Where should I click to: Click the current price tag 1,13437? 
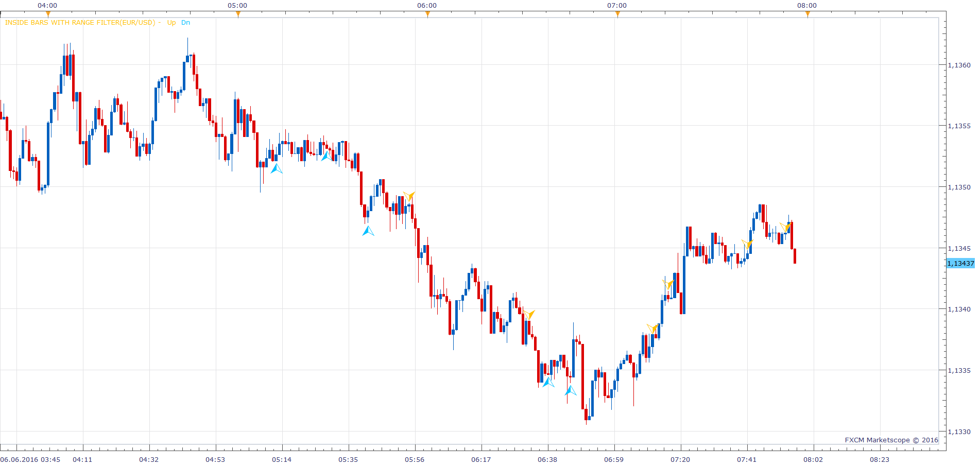coord(960,264)
